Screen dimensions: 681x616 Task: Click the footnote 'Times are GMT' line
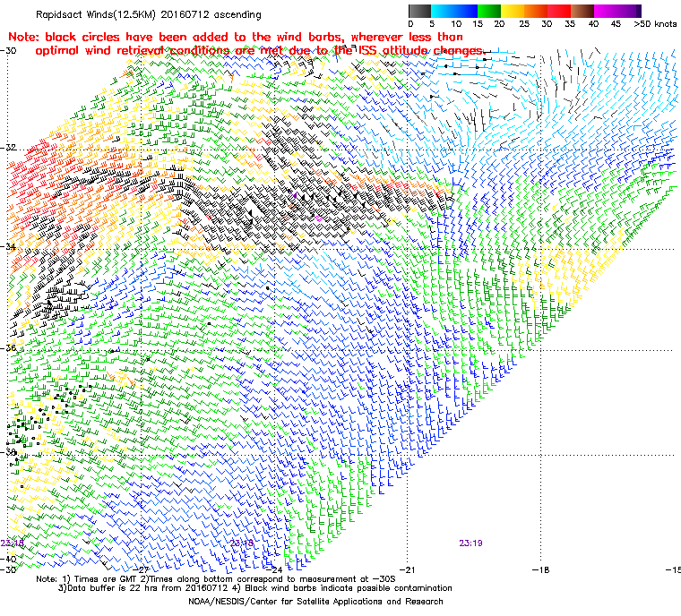[x=216, y=579]
